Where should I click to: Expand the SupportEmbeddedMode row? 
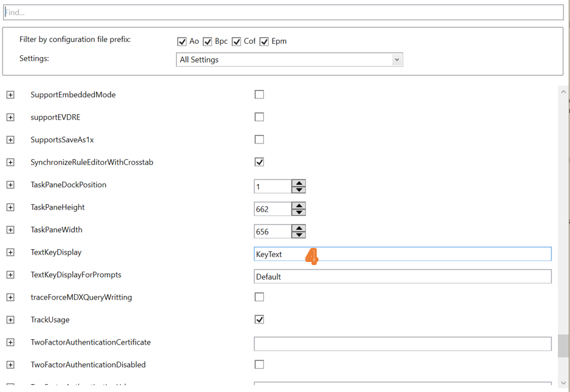click(10, 95)
